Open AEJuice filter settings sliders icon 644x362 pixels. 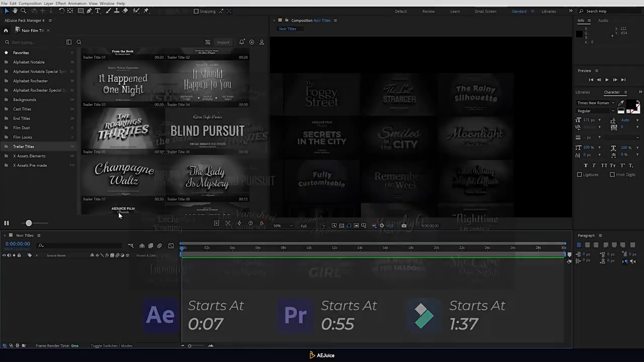pos(207,42)
